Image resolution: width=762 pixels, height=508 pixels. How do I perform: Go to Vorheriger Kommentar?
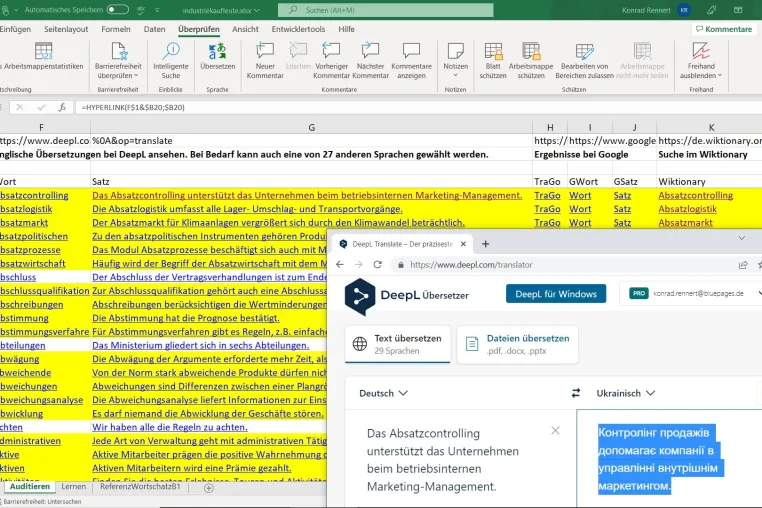tap(331, 60)
